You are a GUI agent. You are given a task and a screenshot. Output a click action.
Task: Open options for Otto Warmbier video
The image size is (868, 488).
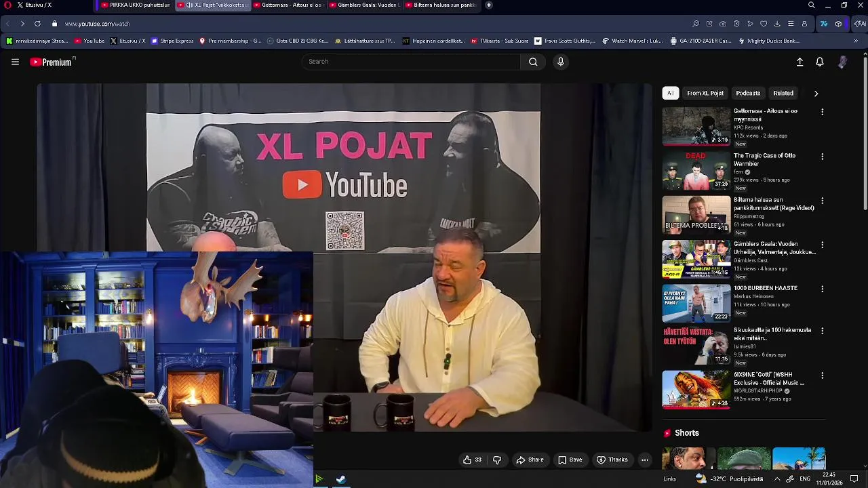tap(823, 157)
